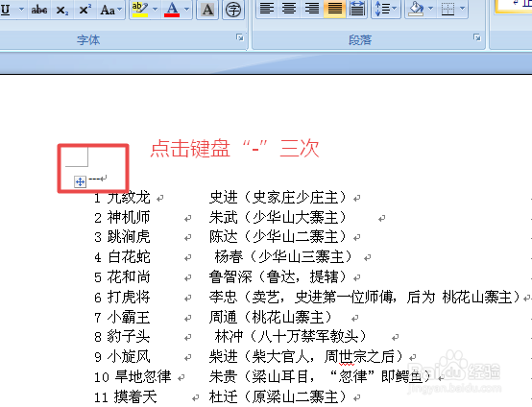
Task: Center the paragraph text
Action: coord(289,9)
